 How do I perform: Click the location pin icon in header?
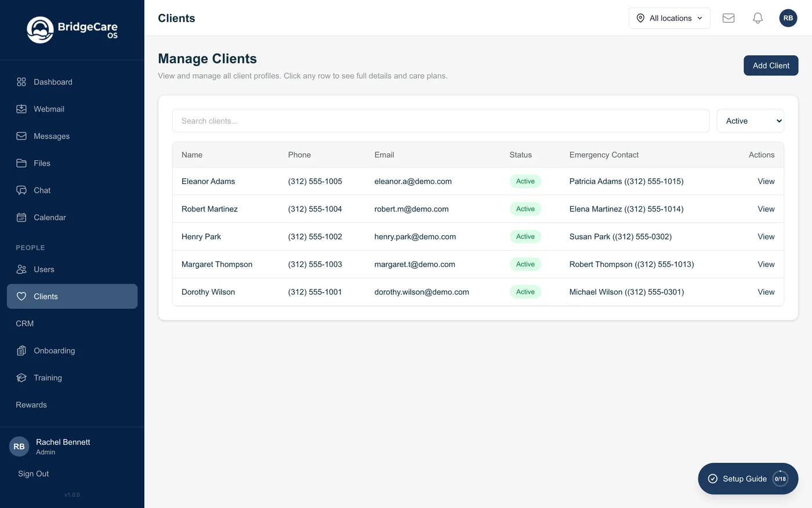[640, 18]
